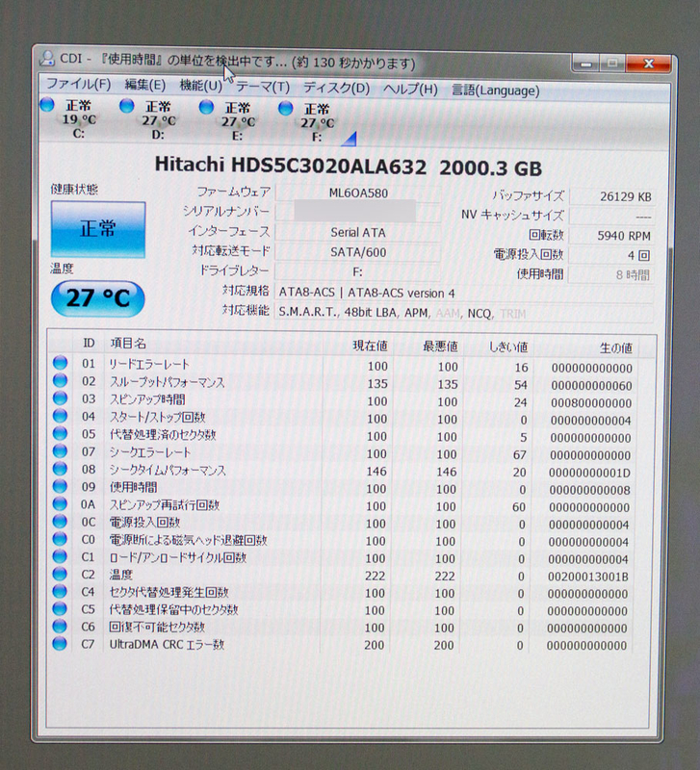The width and height of the screenshot is (700, 770).
Task: Click status icon for 回復不可能セクタ数 row
Action: pos(60,627)
